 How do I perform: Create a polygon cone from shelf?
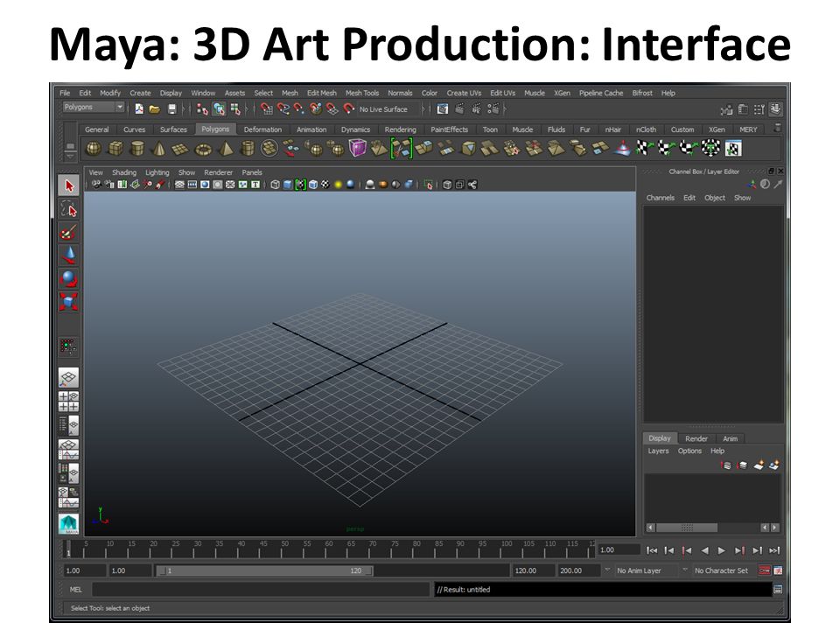pyautogui.click(x=159, y=149)
